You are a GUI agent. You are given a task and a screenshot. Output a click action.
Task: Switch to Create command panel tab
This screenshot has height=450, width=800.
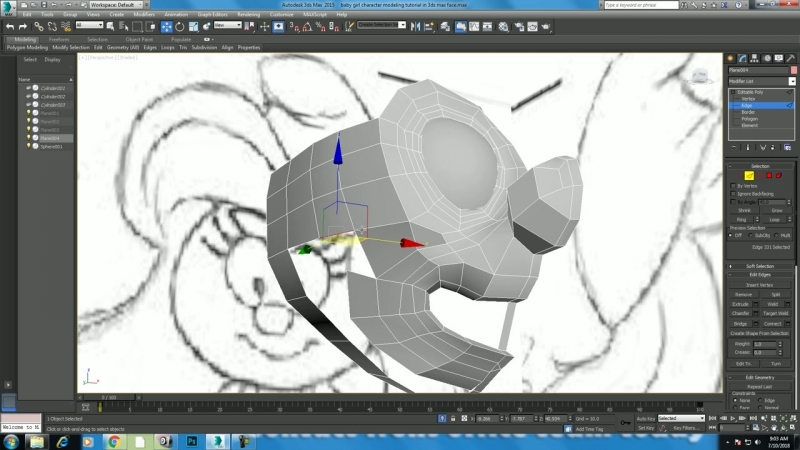(731, 59)
